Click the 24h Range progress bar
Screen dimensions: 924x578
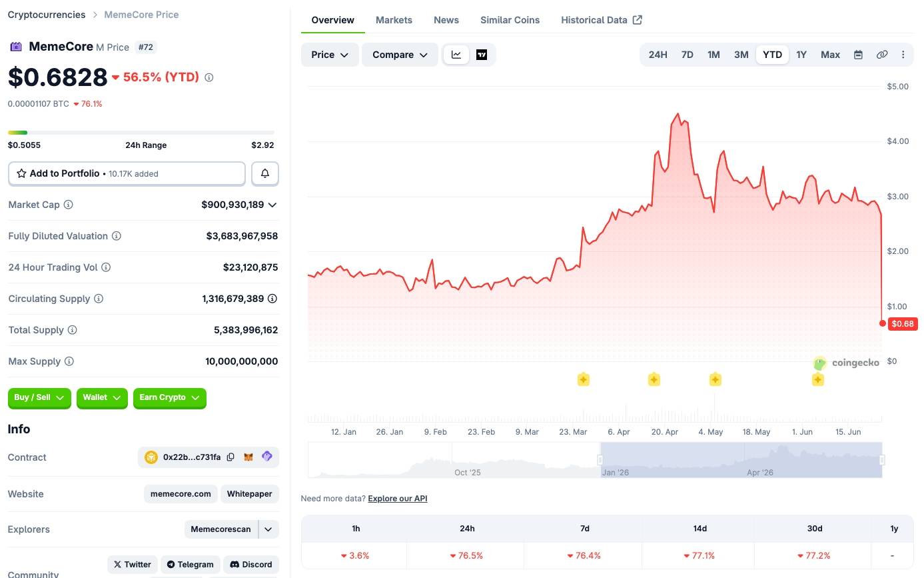coord(141,133)
